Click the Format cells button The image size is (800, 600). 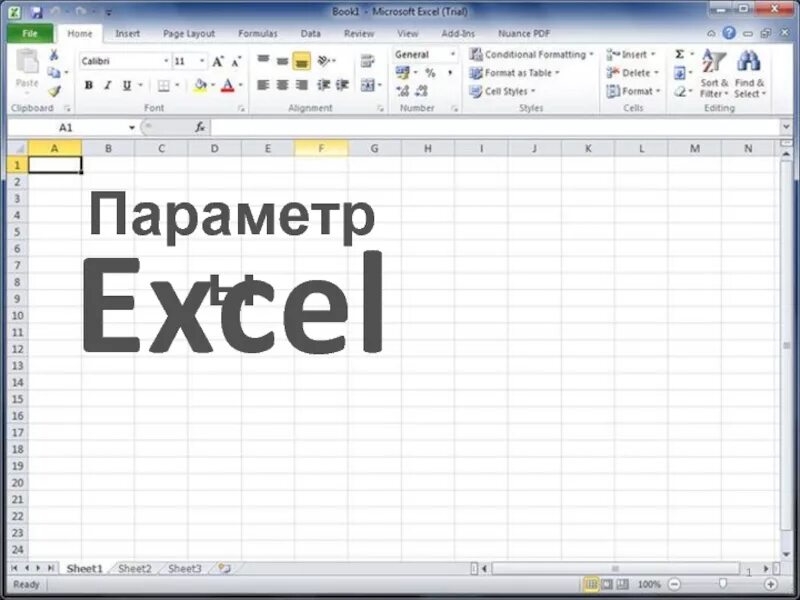[633, 91]
